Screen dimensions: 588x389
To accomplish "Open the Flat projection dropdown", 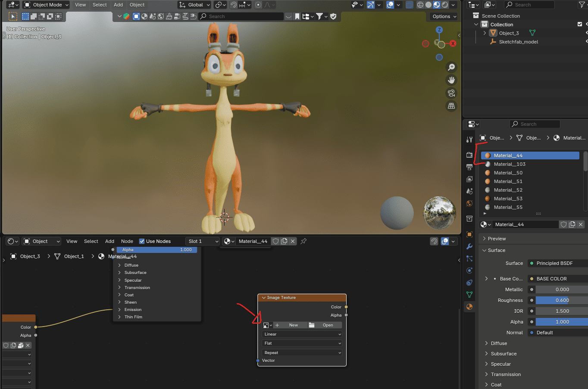I will pos(302,343).
